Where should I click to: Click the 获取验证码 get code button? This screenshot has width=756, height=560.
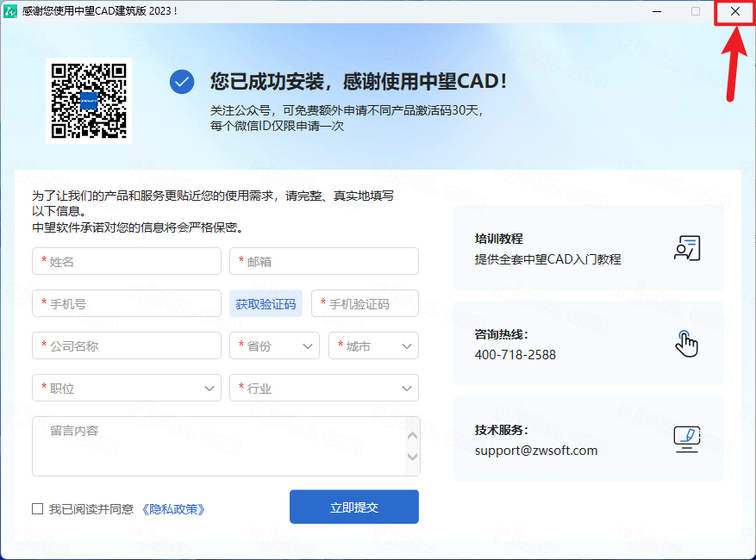pyautogui.click(x=266, y=304)
